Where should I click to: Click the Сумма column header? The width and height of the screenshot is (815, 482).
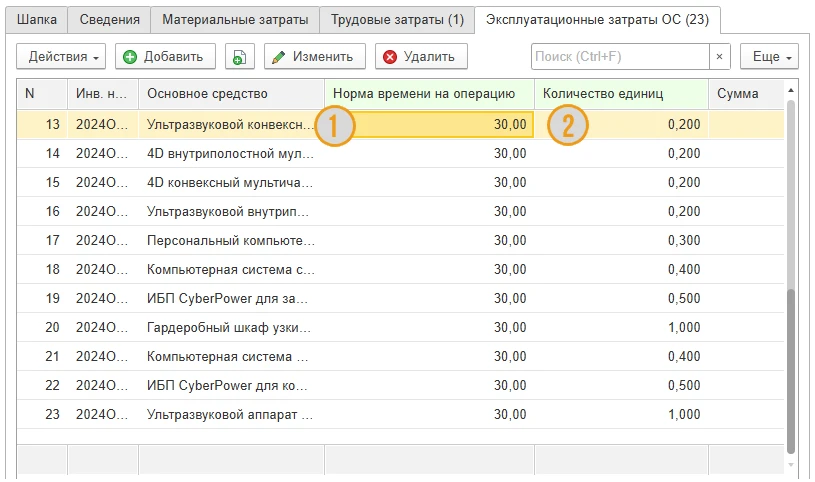pos(746,94)
